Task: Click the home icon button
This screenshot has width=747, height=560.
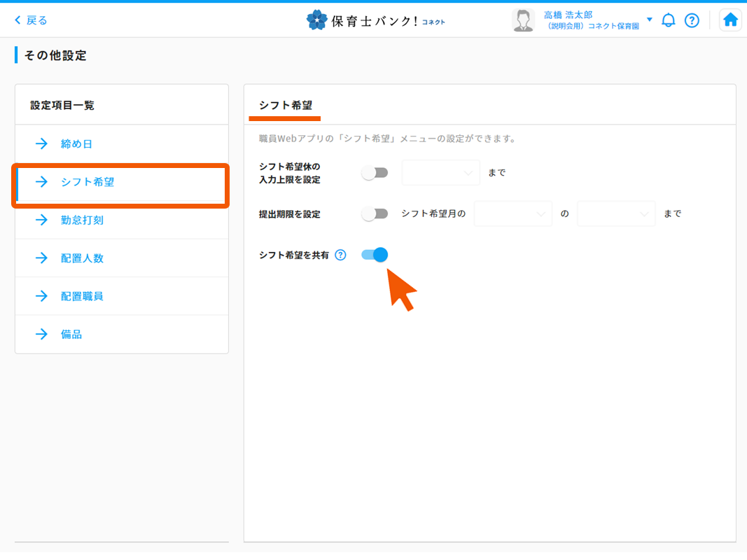Action: [730, 20]
